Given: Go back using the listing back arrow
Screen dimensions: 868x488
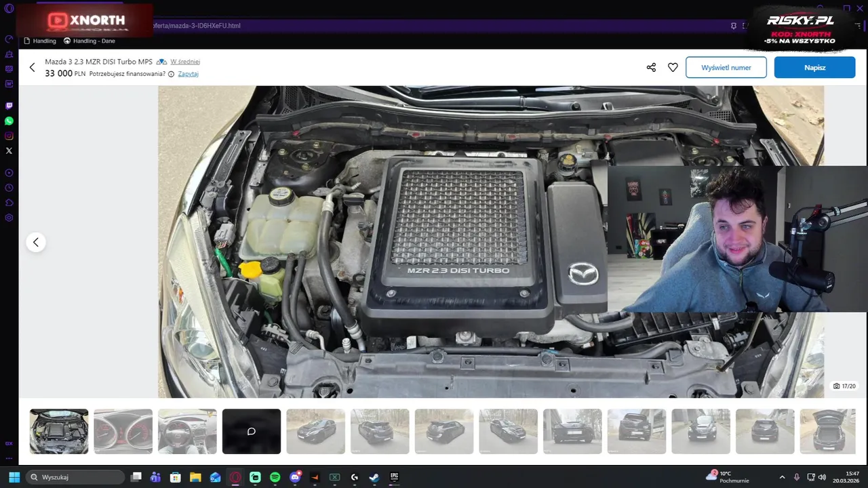Looking at the screenshot, I should pyautogui.click(x=32, y=67).
